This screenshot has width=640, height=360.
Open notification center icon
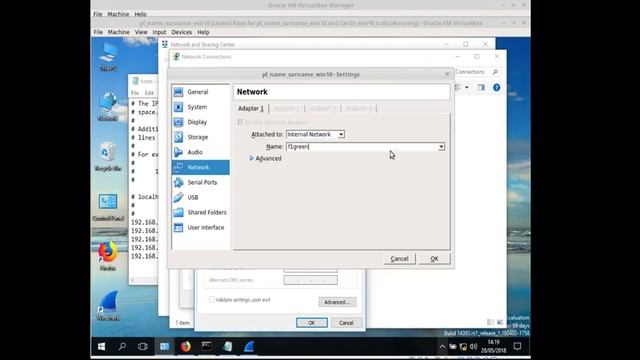pyautogui.click(x=517, y=347)
